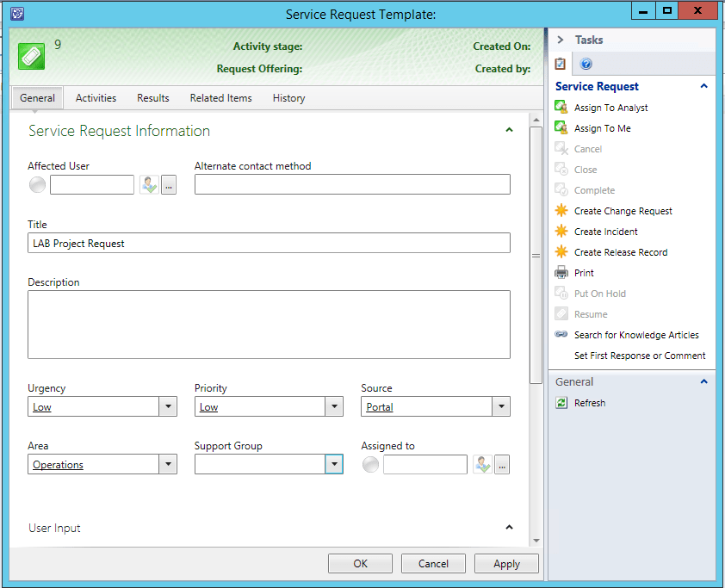725x588 pixels.
Task: Open the help tab icon in Tasks pane
Action: 586,65
